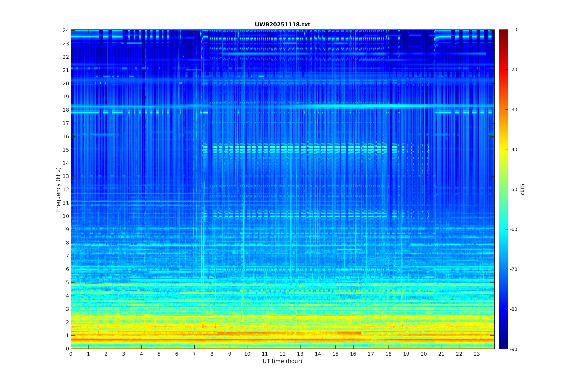This screenshot has width=571, height=392.
Task: Click the 10 kHz frequency tick label
Action: coord(66,216)
